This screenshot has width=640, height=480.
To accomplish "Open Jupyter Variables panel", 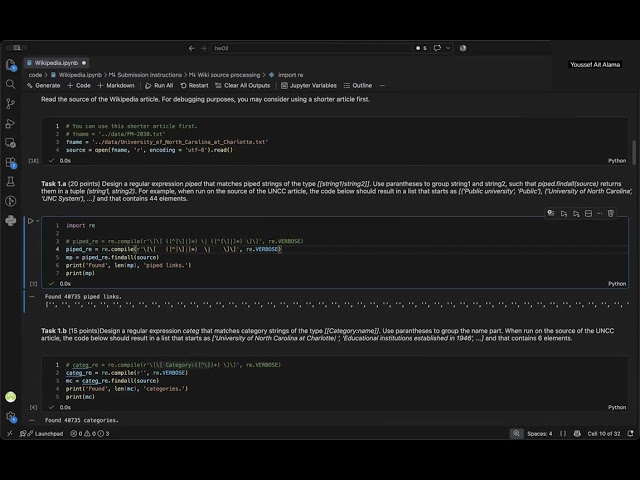I will point(309,85).
